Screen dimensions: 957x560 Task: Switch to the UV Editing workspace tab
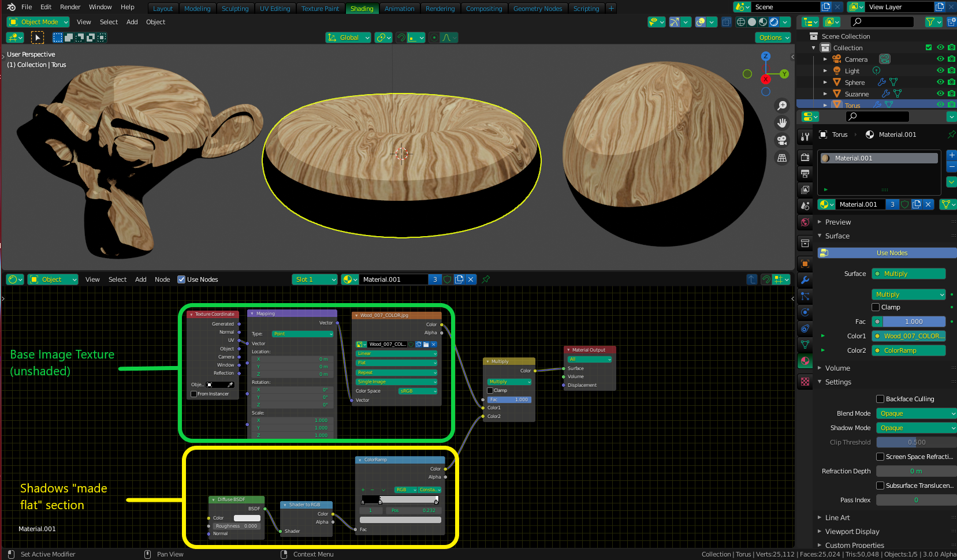[275, 9]
